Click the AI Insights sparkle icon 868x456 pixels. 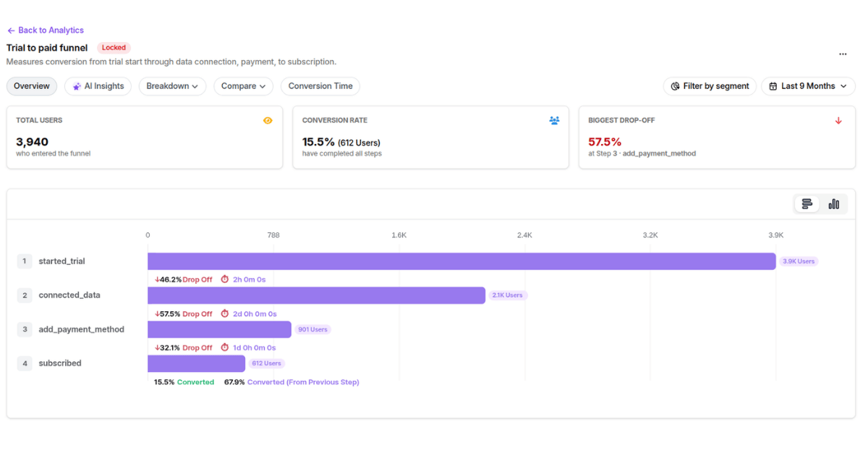[77, 86]
